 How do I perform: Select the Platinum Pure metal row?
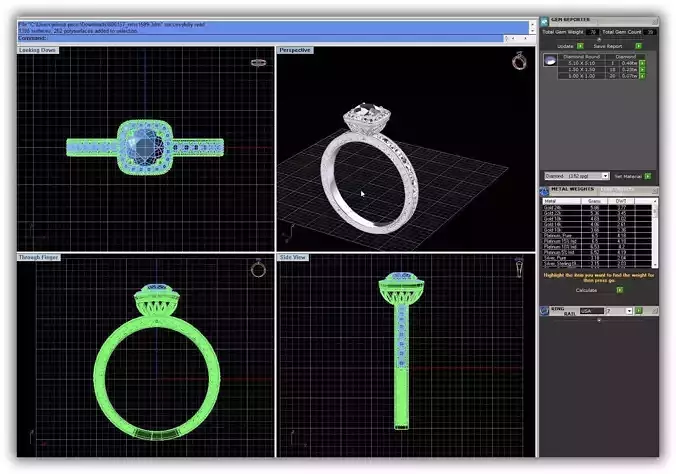coord(597,235)
